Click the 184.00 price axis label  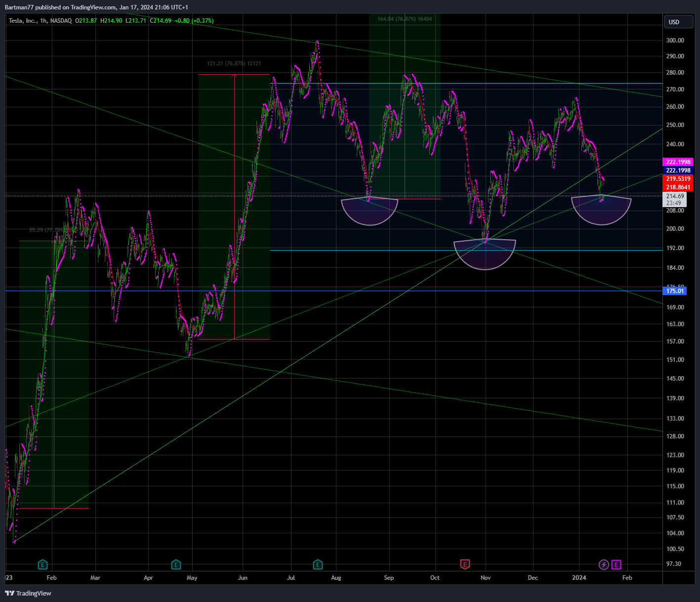(675, 268)
